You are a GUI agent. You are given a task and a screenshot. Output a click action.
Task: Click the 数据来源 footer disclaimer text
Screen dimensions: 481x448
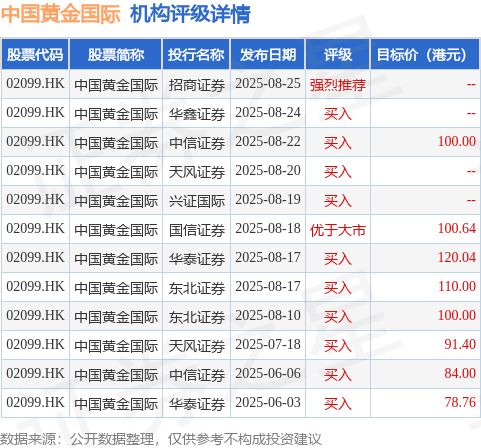coord(161,439)
